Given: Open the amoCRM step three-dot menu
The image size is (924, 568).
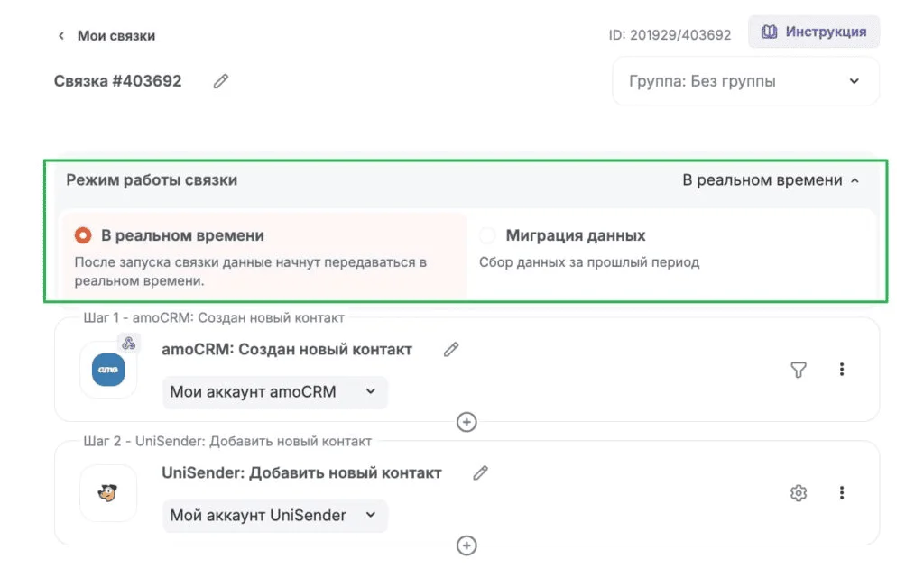Looking at the screenshot, I should pos(842,369).
